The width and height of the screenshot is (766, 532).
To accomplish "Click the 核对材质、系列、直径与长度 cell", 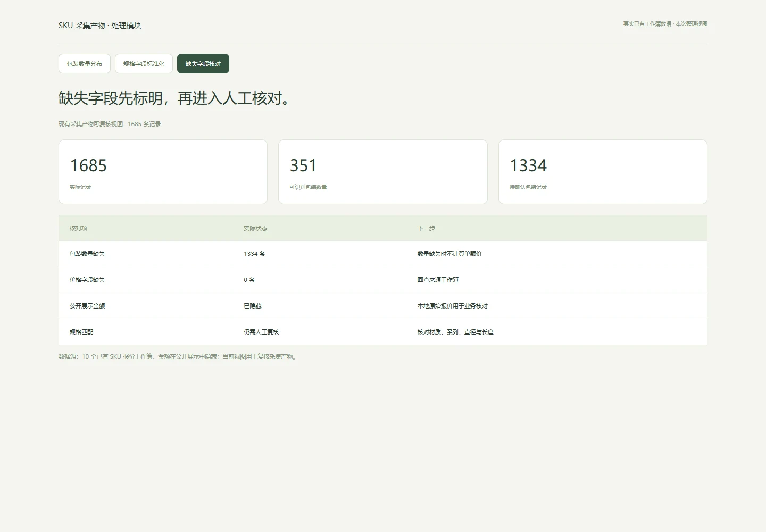I will point(455,332).
